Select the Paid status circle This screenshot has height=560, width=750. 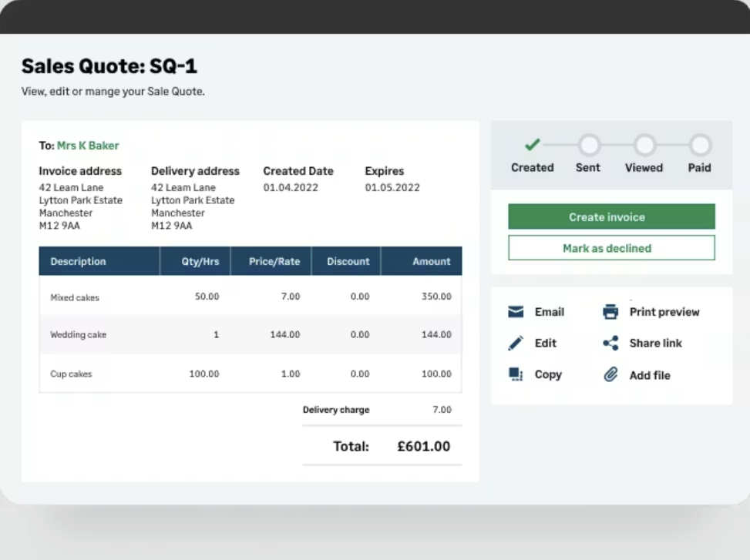coord(700,145)
